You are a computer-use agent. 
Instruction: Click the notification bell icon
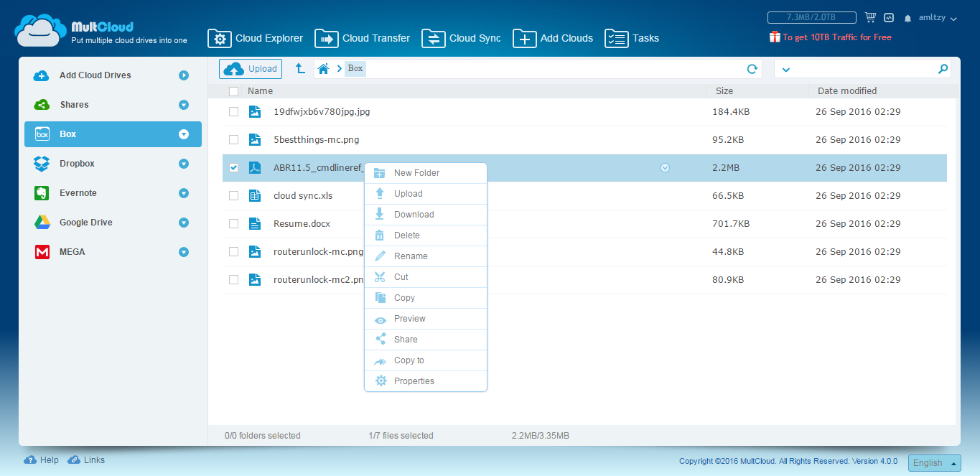click(907, 18)
